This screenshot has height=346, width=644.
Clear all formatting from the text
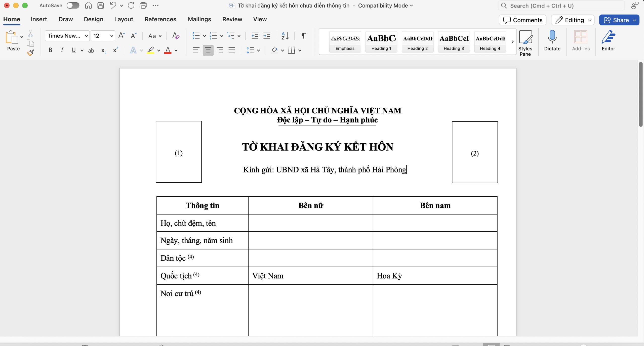[x=176, y=36]
